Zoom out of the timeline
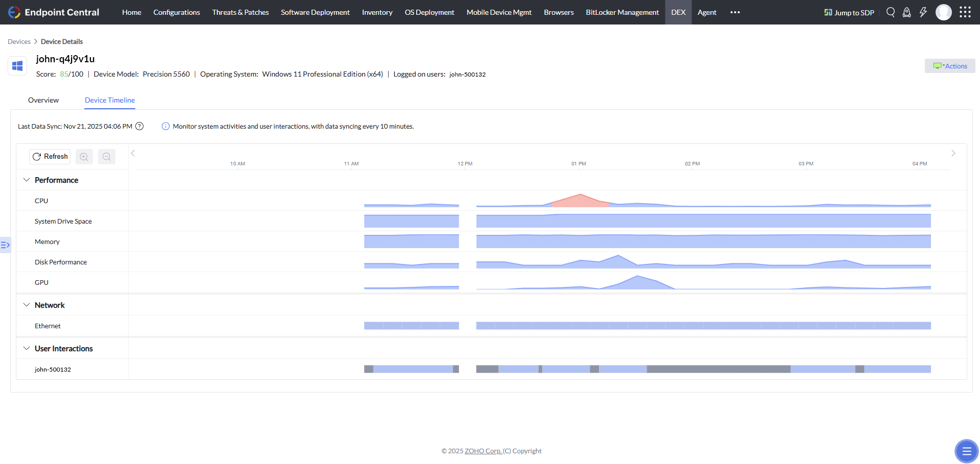 click(107, 157)
